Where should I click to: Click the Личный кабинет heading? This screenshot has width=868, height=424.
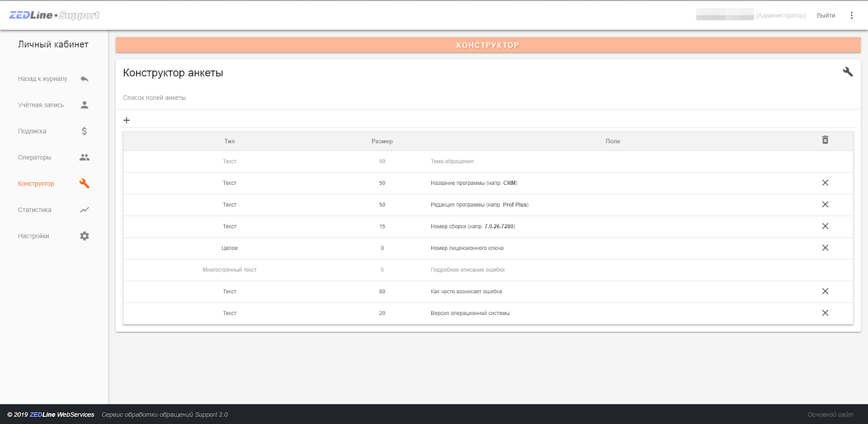click(53, 44)
